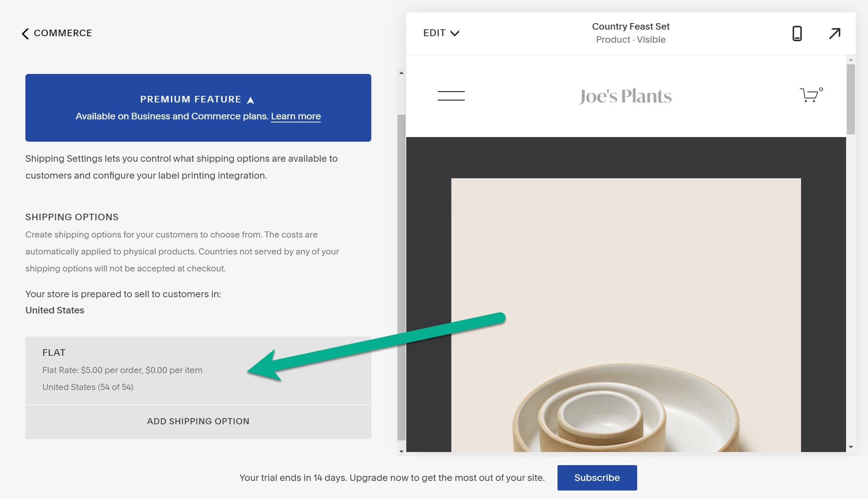Viewport: 868px width, 499px height.
Task: Open the EDIT dropdown chevron
Action: click(x=455, y=33)
